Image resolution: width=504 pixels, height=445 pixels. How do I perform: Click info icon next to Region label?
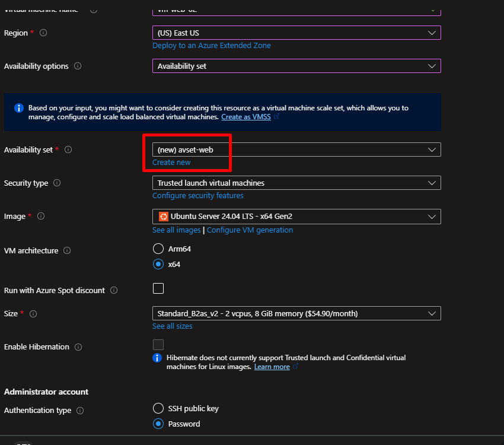tap(43, 33)
